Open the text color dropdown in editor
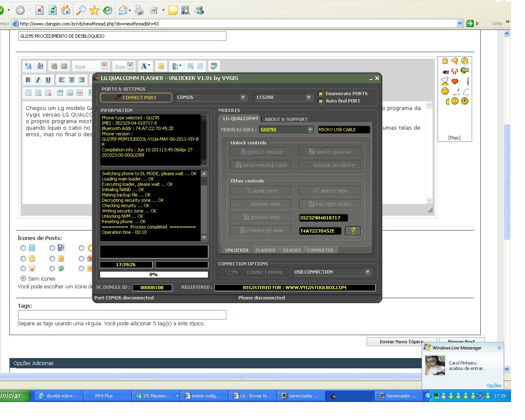This screenshot has width=525, height=420. [x=145, y=66]
